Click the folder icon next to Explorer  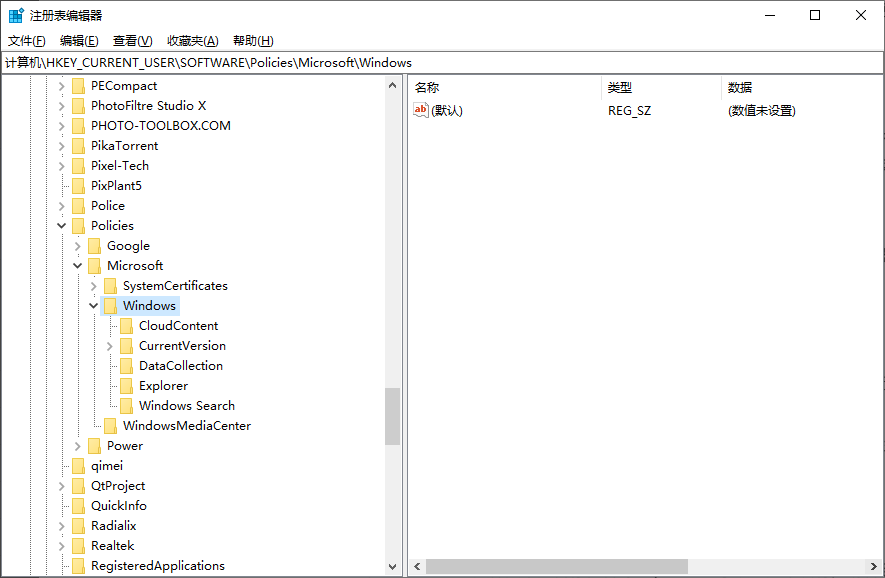click(x=127, y=385)
